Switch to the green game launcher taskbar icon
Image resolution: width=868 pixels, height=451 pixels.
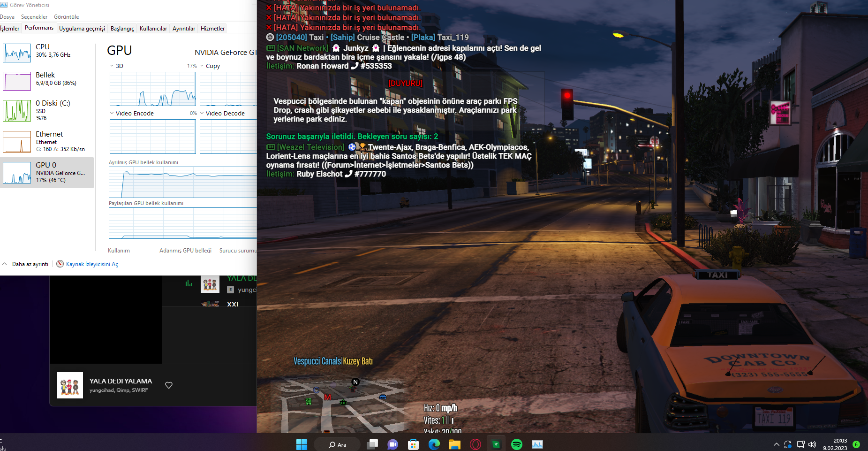pyautogui.click(x=496, y=444)
